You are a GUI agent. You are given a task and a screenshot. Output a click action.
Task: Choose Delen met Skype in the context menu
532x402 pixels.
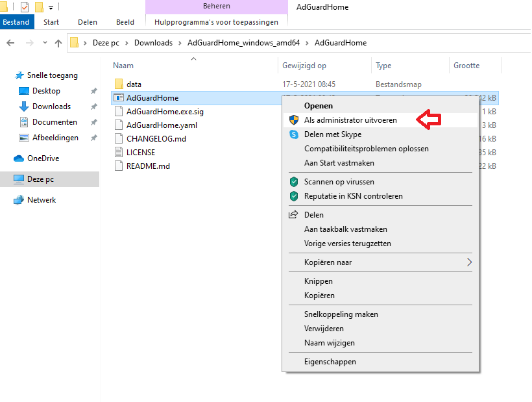click(380, 134)
